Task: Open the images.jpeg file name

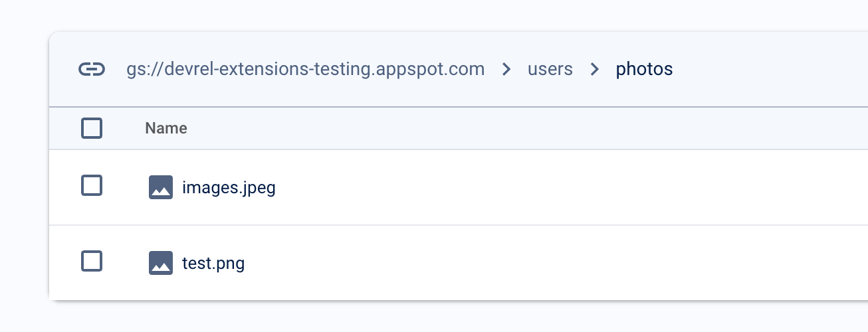Action: 229,188
